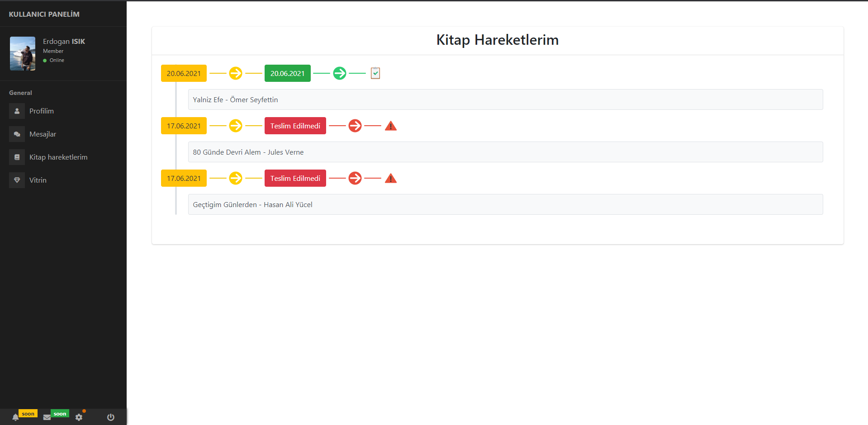This screenshot has width=868, height=425.
Task: Open the mail envelope icon at bottom
Action: [x=47, y=416]
